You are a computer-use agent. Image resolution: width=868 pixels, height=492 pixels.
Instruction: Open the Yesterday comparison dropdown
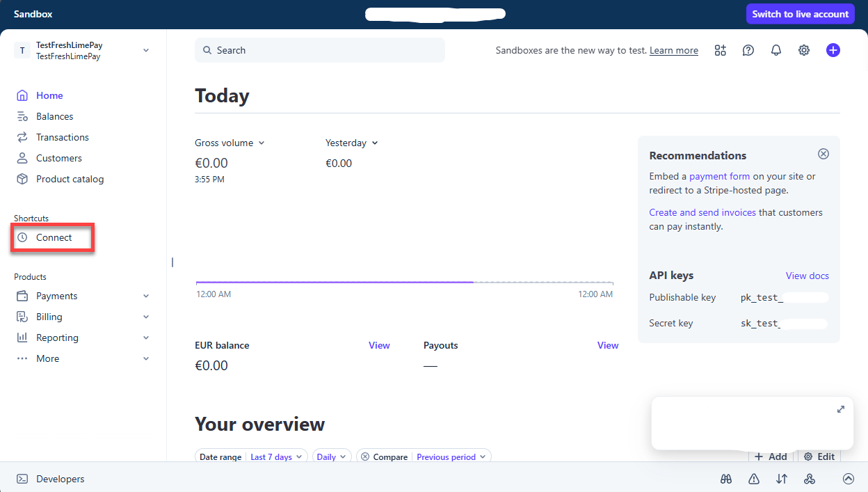tap(351, 143)
